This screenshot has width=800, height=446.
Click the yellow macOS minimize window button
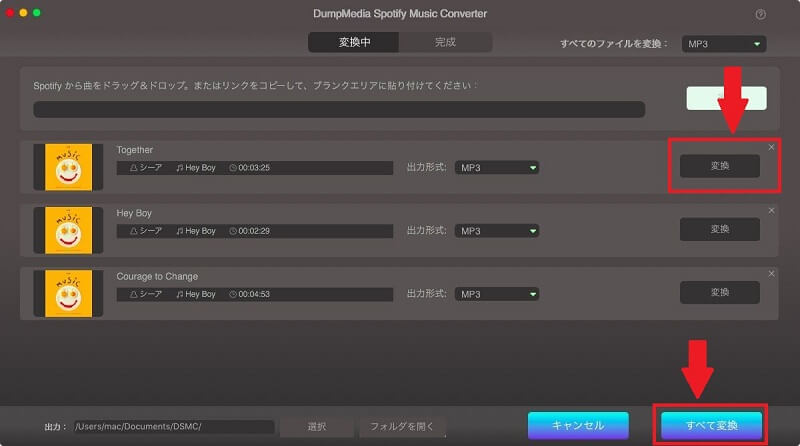[23, 13]
